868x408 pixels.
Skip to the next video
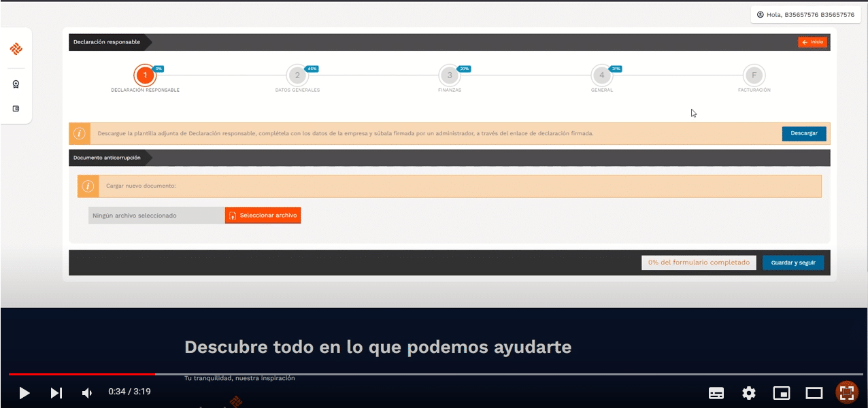(x=56, y=392)
